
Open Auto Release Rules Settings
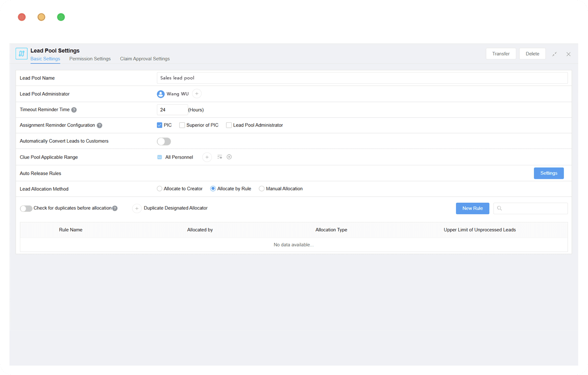pyautogui.click(x=549, y=173)
